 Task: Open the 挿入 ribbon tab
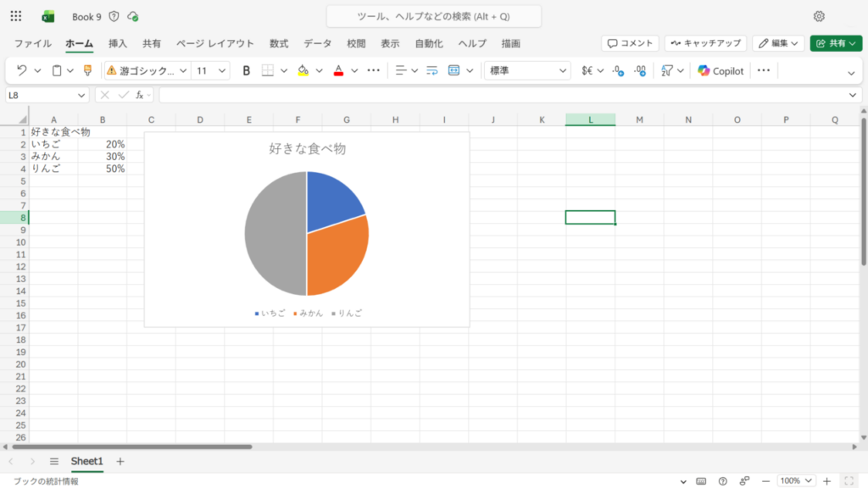pos(118,43)
